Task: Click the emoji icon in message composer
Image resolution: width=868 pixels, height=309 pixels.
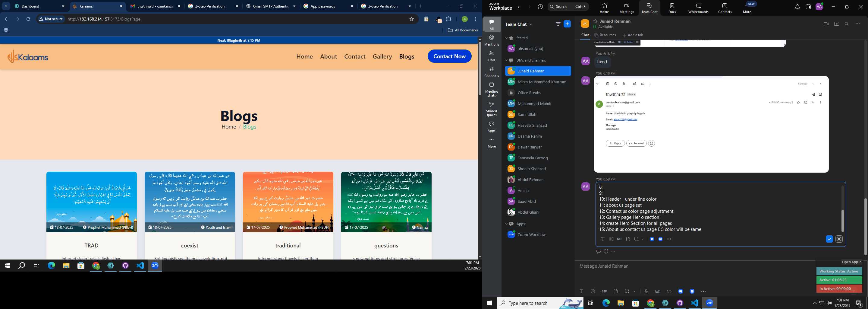Action: pyautogui.click(x=593, y=291)
